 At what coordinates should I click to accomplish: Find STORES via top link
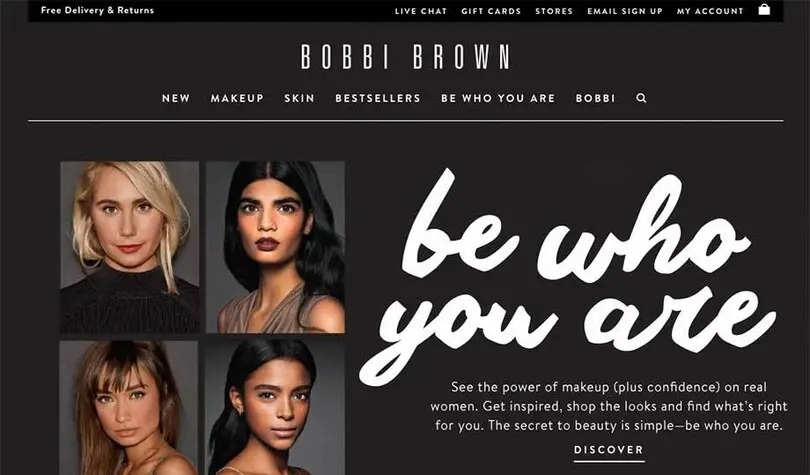click(x=554, y=11)
